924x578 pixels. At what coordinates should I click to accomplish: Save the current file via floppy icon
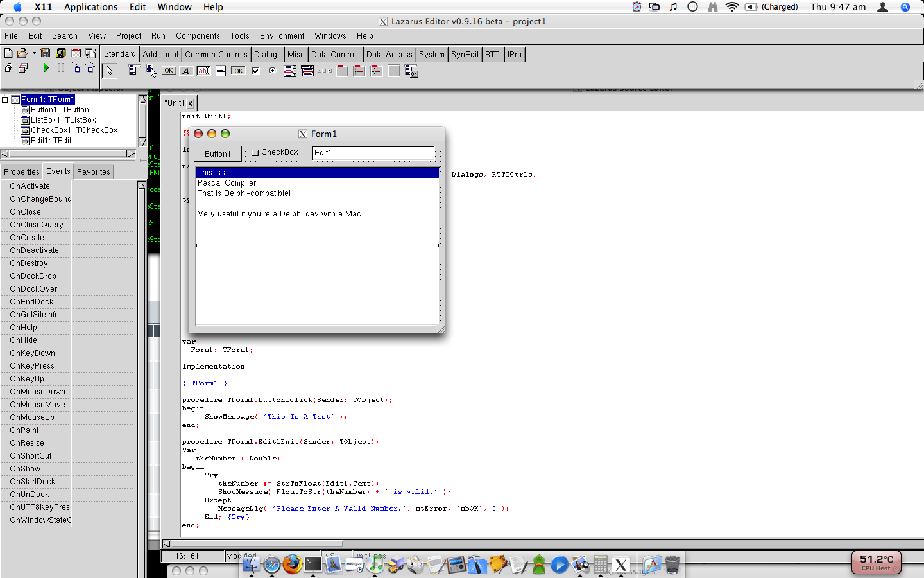45,53
